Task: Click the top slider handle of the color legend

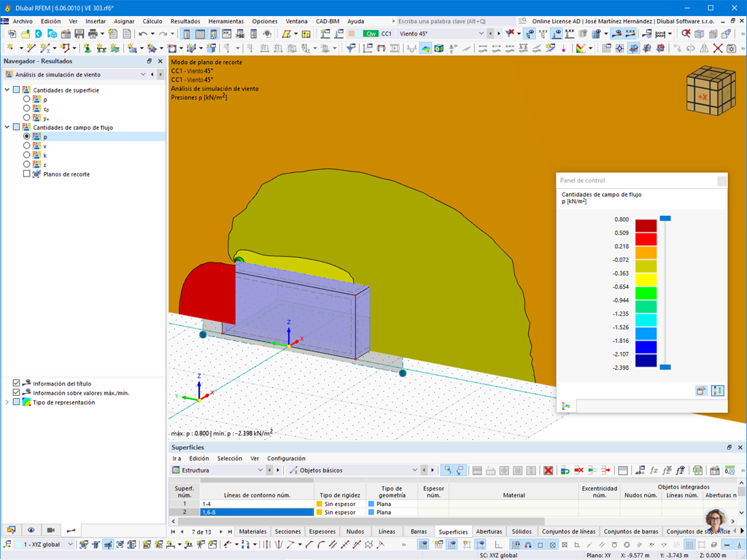Action: (x=665, y=218)
